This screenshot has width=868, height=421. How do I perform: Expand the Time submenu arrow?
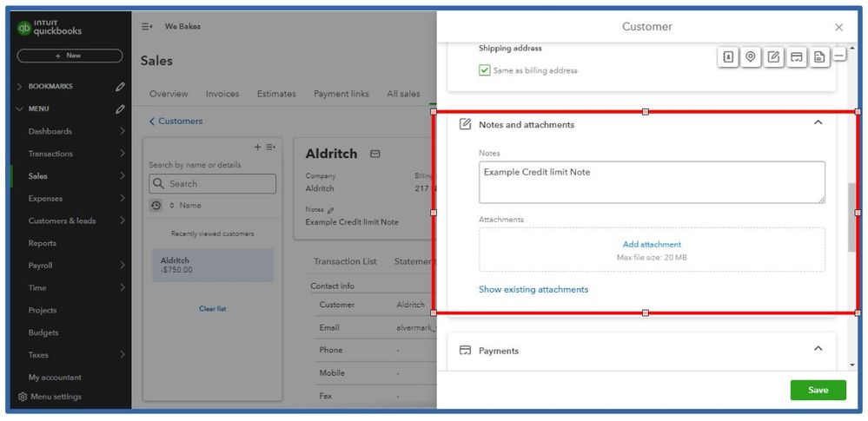tap(122, 287)
